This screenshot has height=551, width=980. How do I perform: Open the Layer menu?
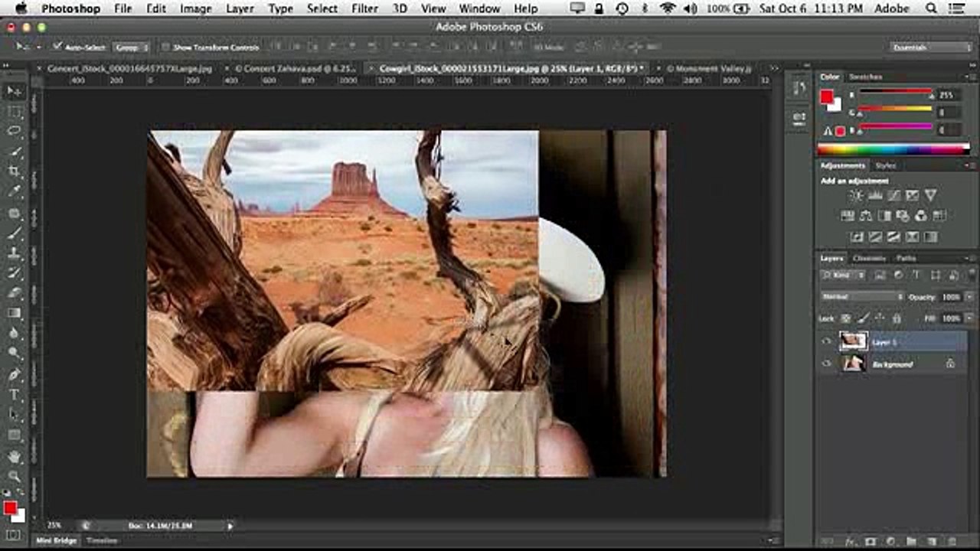pyautogui.click(x=240, y=8)
